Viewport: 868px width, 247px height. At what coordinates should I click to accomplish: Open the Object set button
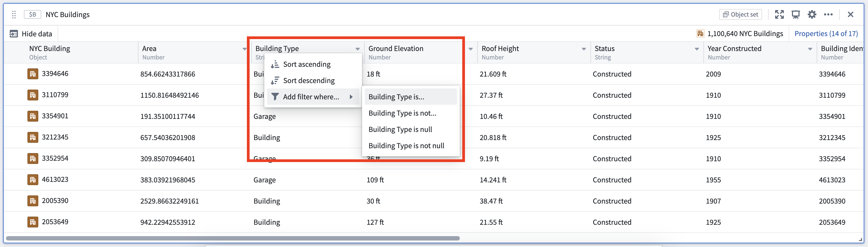[740, 14]
